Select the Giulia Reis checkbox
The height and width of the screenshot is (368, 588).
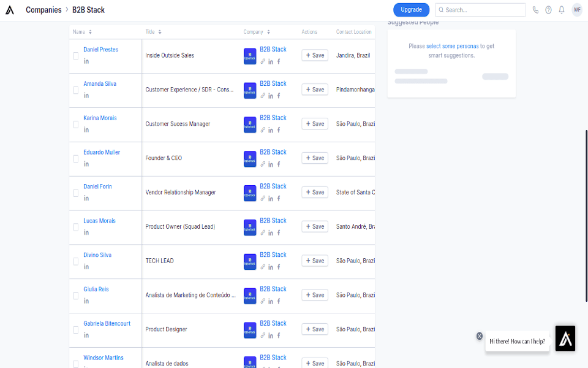pyautogui.click(x=76, y=296)
